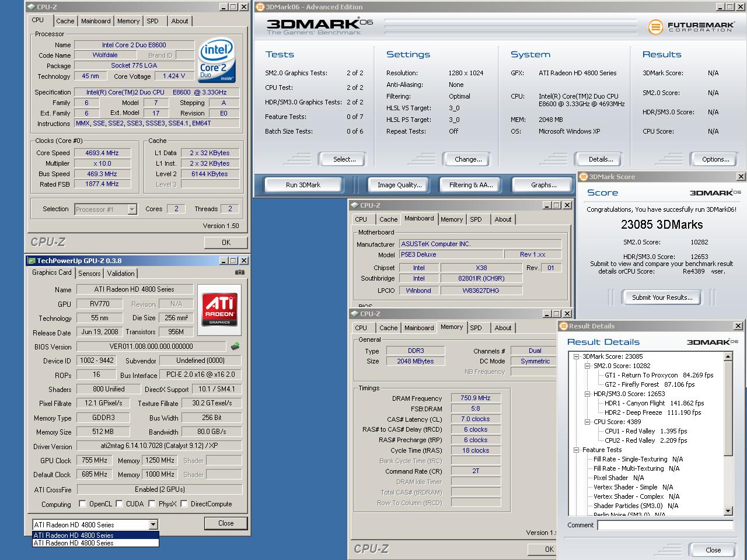Switch to Sensors tab in GPU-Z
The image size is (747, 560).
(89, 273)
